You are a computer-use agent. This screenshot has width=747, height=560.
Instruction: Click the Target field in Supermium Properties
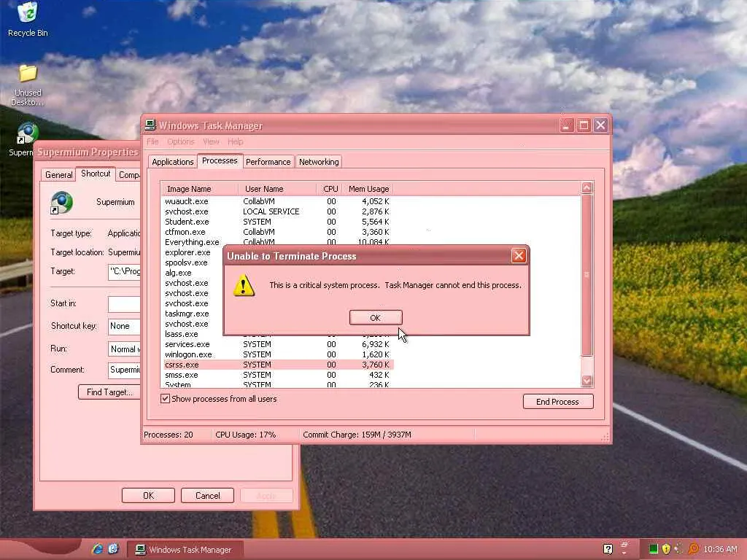(124, 271)
